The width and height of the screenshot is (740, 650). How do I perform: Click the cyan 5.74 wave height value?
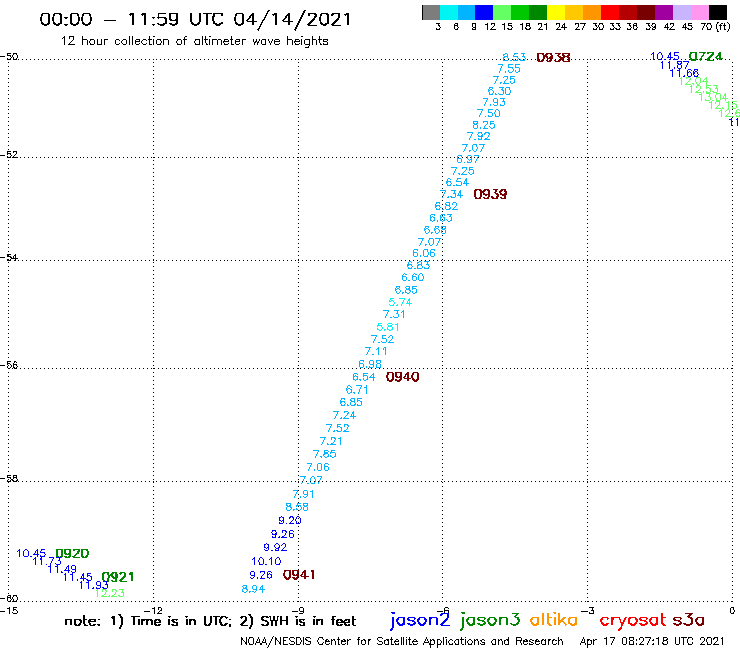click(x=400, y=302)
